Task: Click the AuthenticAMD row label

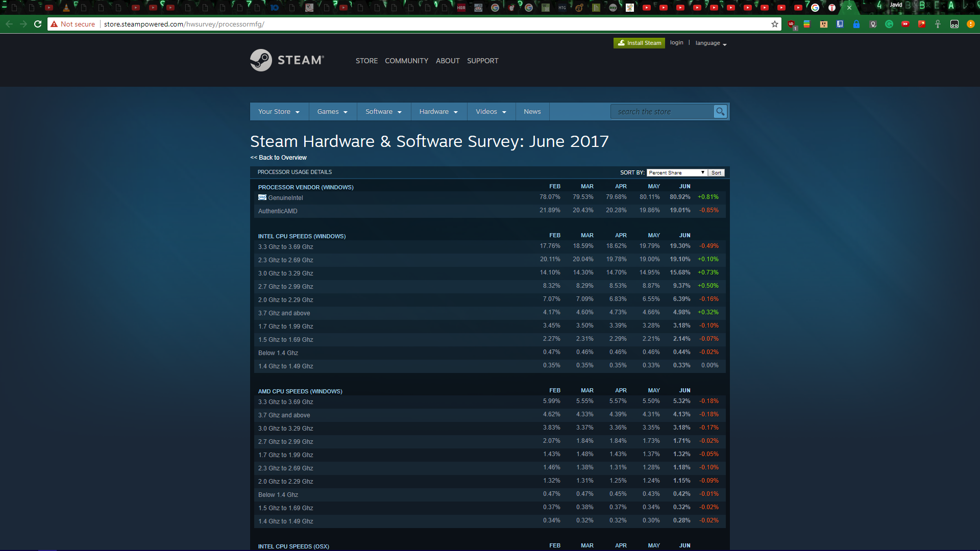Action: 278,211
